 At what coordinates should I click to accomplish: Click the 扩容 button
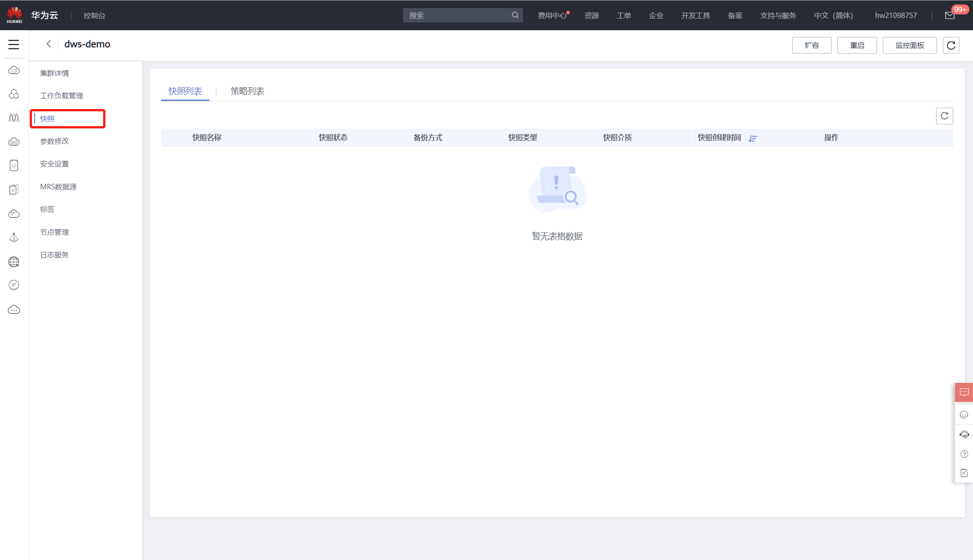[812, 46]
